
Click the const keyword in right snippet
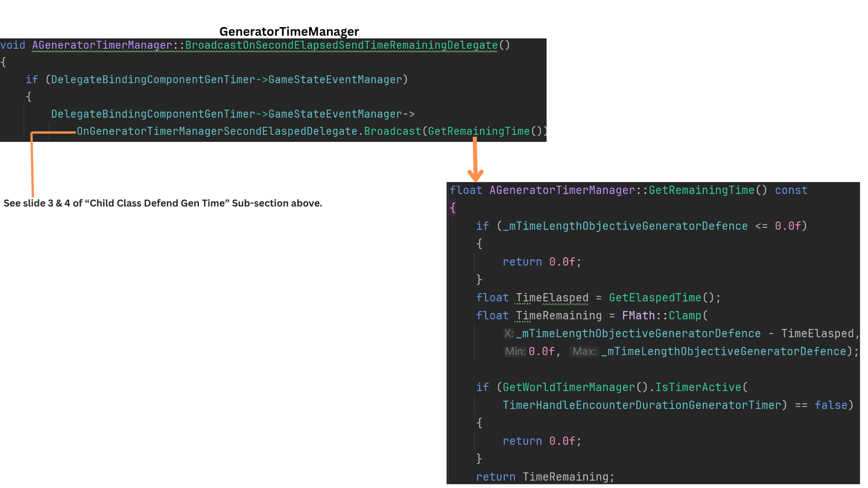tap(791, 190)
